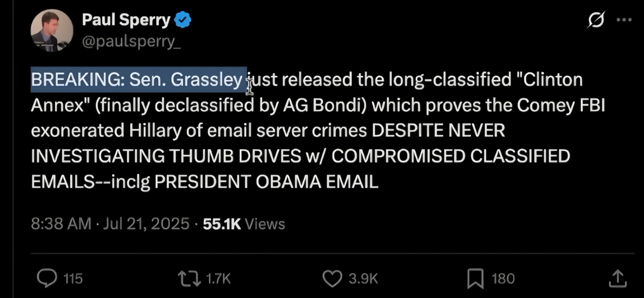Screen dimensions: 644x298
Task: Open the Grok explain icon
Action: pyautogui.click(x=596, y=20)
